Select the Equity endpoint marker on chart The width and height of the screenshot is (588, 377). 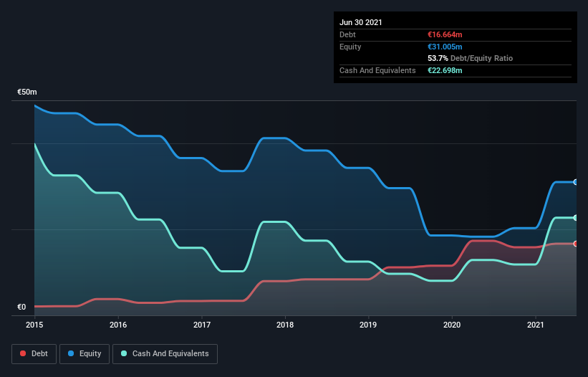click(576, 182)
